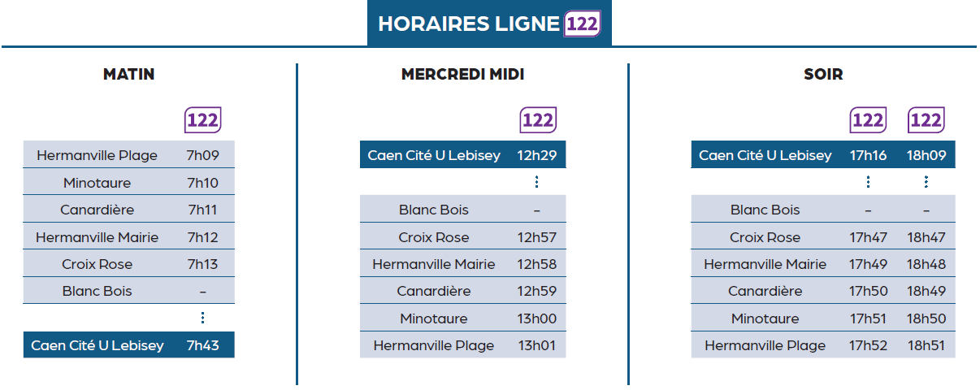Click the 122 badge in the title banner

pyautogui.click(x=582, y=24)
